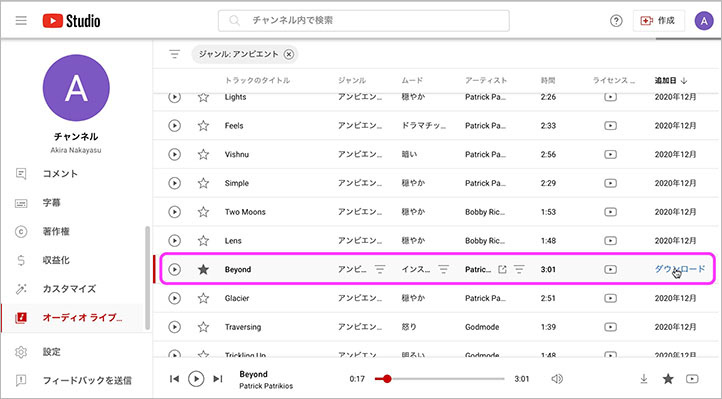Click the 時間 column header
Screen dimensions: 722x399
(548, 80)
